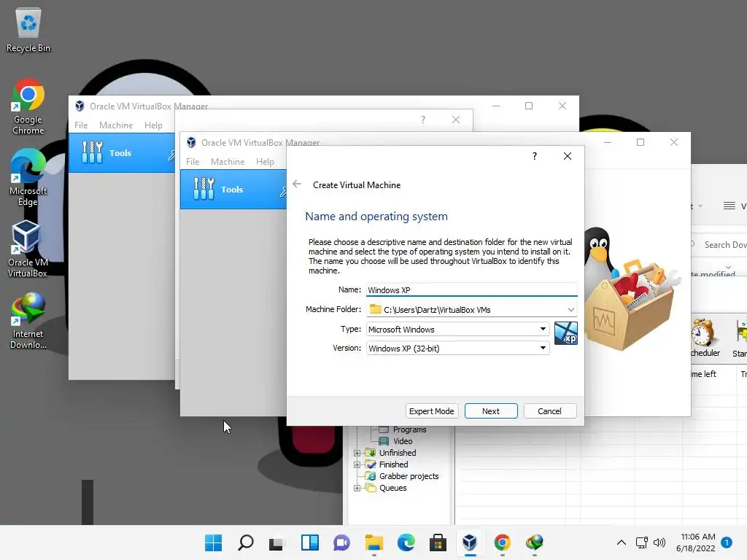
Task: Click the Name field containing Windows XP
Action: point(472,290)
